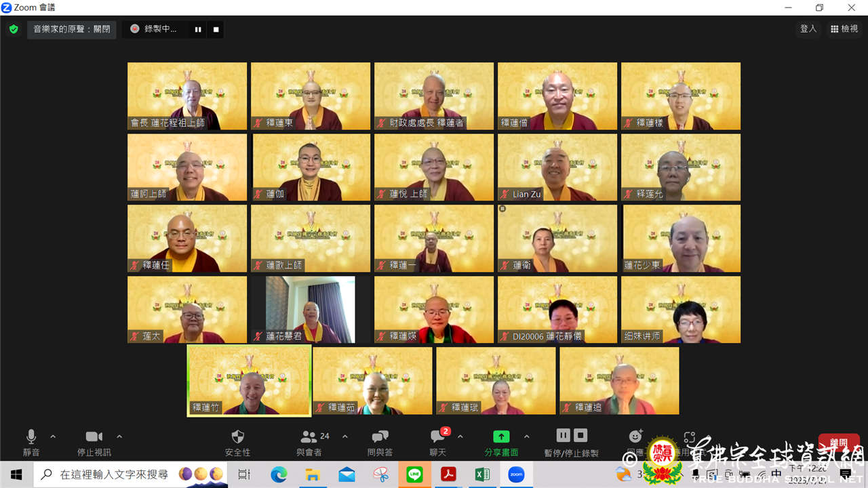The image size is (868, 488).
Task: Expand video options arrow beside camera
Action: 119,436
